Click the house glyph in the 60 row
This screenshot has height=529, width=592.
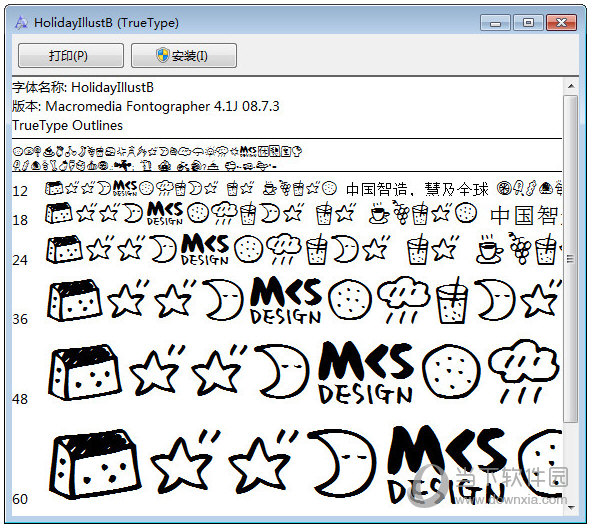(95, 463)
